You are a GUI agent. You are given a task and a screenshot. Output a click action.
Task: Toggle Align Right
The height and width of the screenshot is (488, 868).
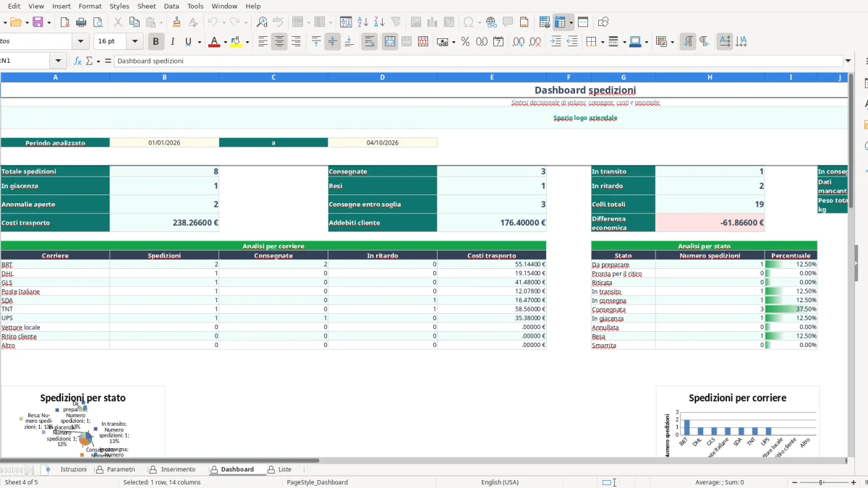pyautogui.click(x=295, y=42)
